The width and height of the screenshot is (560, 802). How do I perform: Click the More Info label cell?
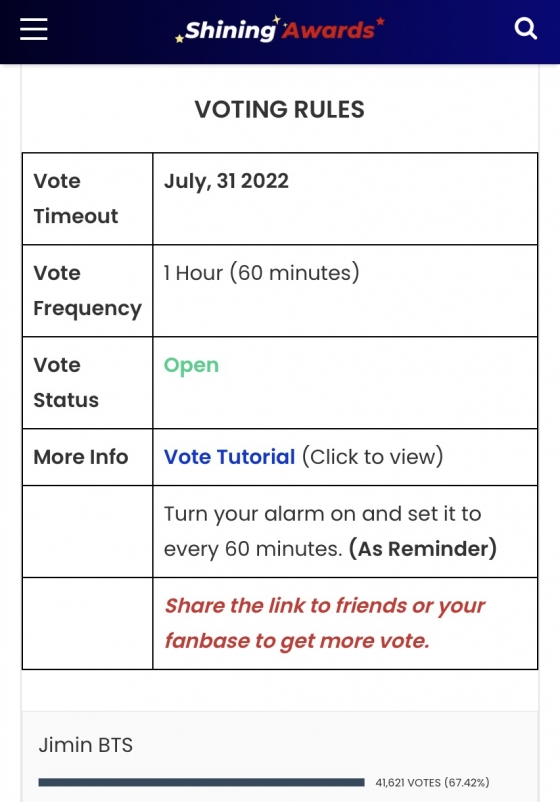click(x=87, y=457)
